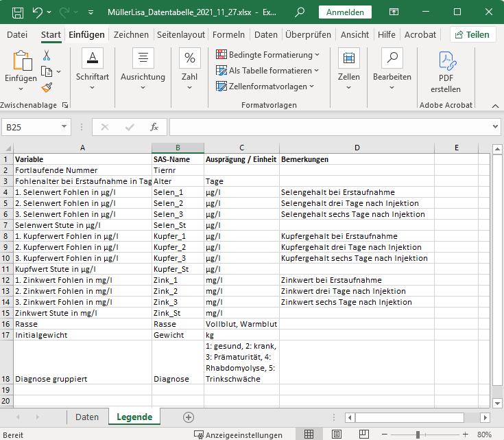Viewport: 504px width, 440px height.
Task: Click vertical scrollbar down arrow
Action: pos(497,404)
